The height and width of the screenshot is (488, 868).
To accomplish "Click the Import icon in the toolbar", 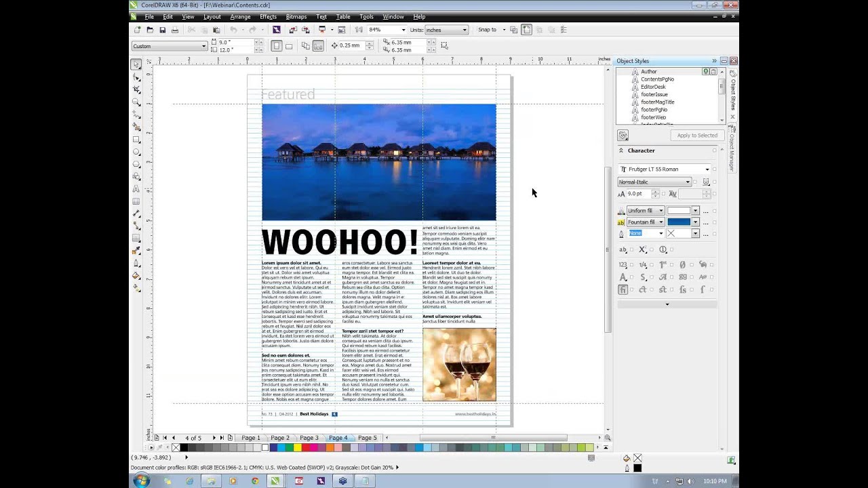I will [293, 30].
